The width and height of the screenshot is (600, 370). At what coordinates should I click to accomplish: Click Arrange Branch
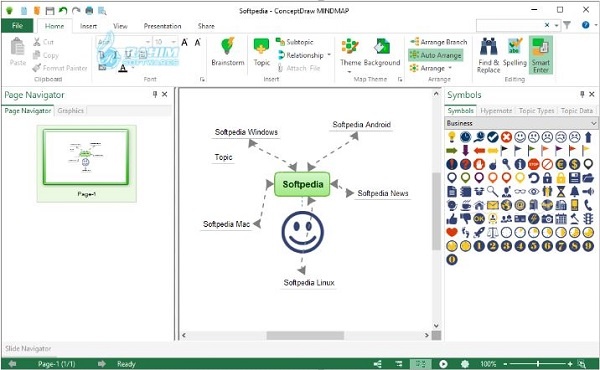(x=439, y=42)
